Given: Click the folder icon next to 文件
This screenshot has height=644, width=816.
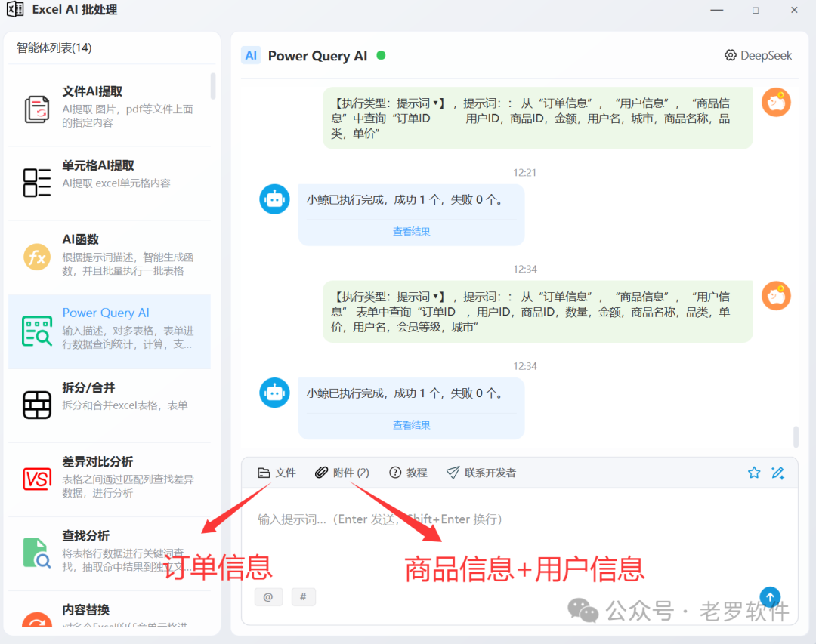Looking at the screenshot, I should 264,473.
